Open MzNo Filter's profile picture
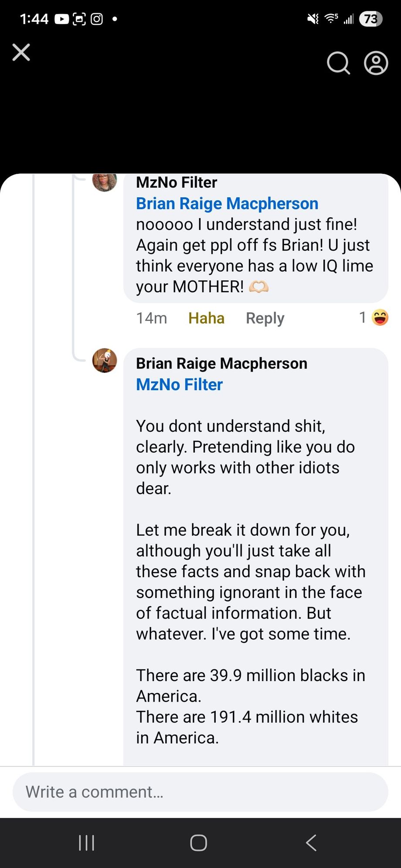 point(105,181)
